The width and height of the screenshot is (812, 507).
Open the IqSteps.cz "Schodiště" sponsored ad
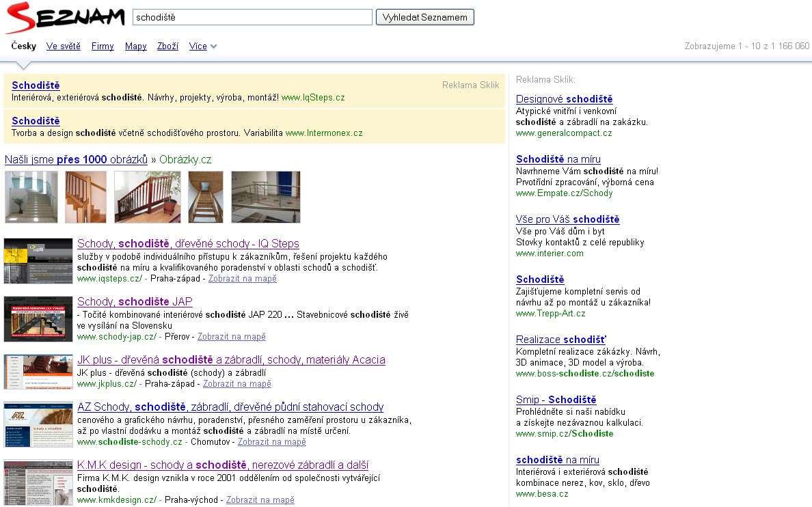(36, 85)
